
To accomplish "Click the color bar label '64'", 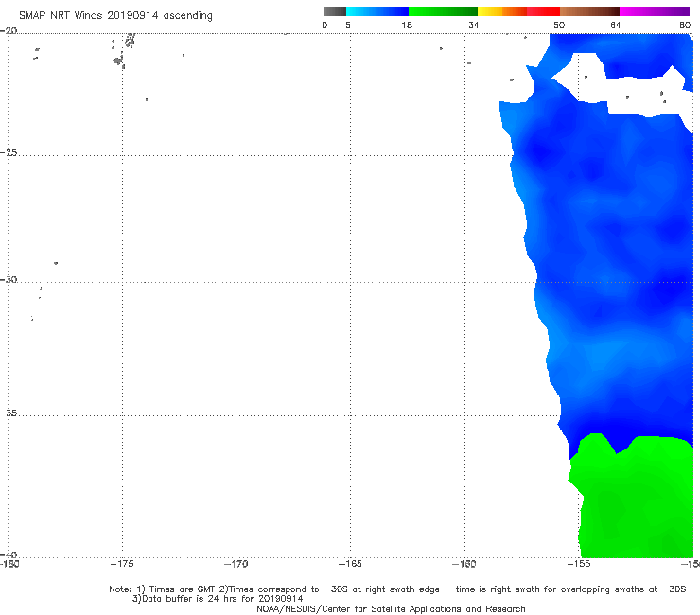I will click(616, 25).
